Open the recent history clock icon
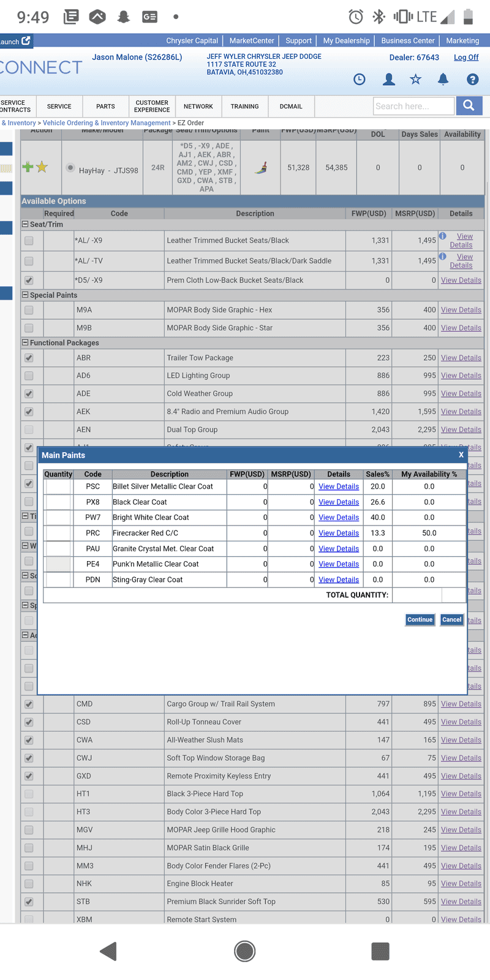 [x=360, y=79]
